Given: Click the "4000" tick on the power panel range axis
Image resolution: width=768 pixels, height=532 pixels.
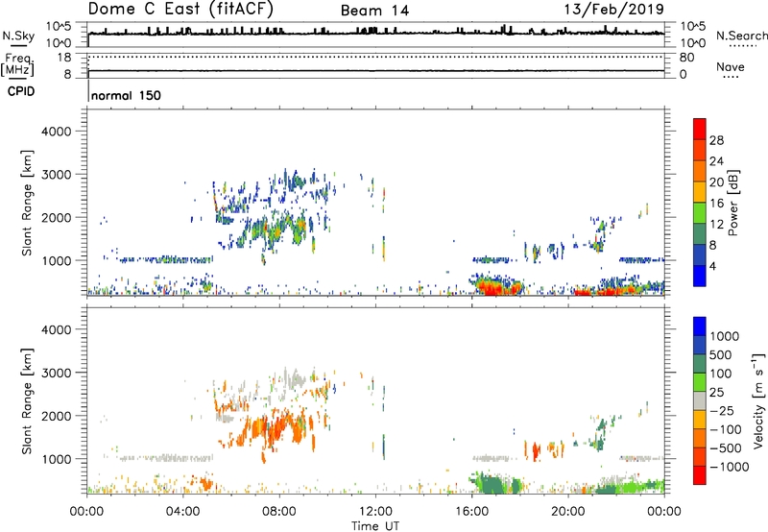Looking at the screenshot, I should coord(57,132).
